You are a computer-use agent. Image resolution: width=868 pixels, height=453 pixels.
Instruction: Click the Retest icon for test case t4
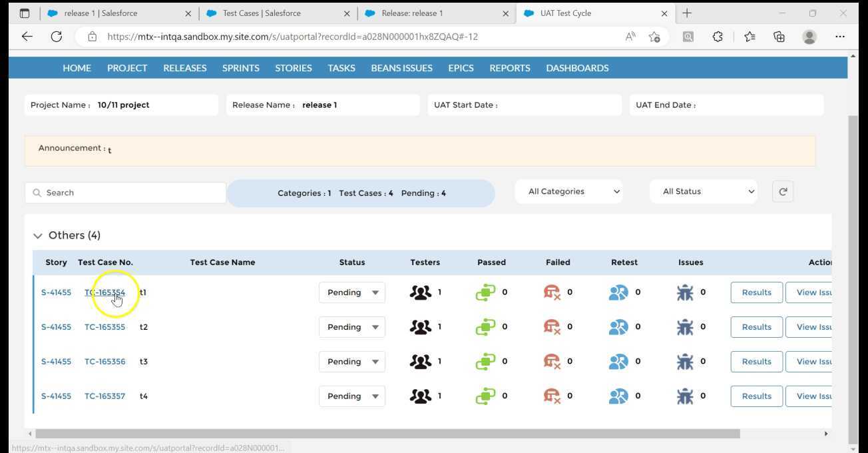[619, 396]
